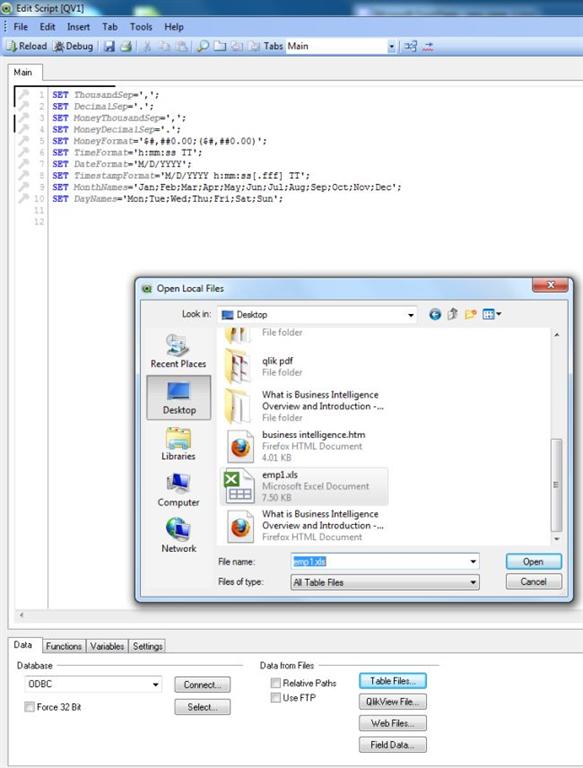Viewport: 583px width, 768px height.
Task: Select Desktop in places sidebar
Action: pyautogui.click(x=179, y=398)
